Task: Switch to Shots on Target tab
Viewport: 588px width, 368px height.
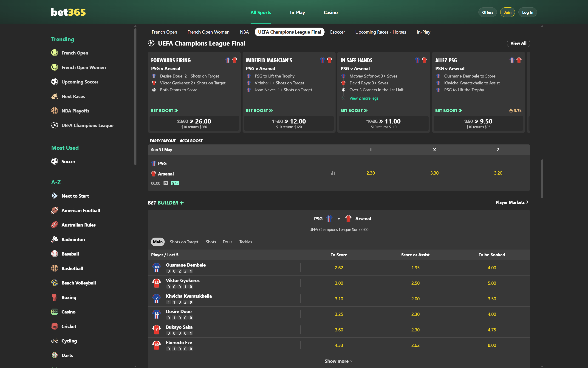Action: coord(184,242)
